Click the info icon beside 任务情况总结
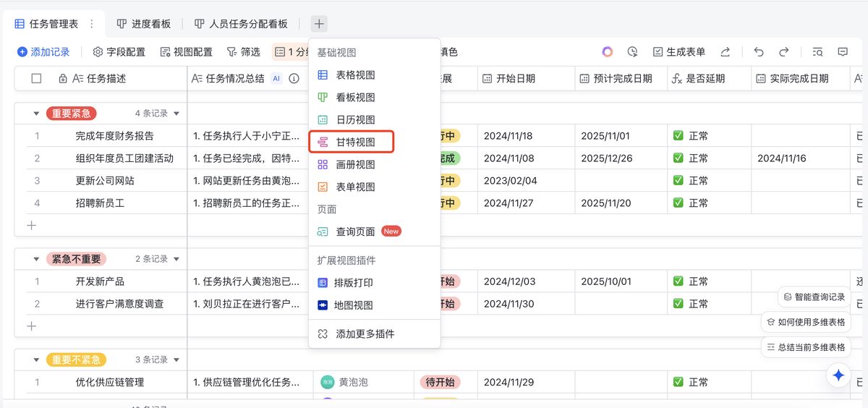 [x=294, y=79]
